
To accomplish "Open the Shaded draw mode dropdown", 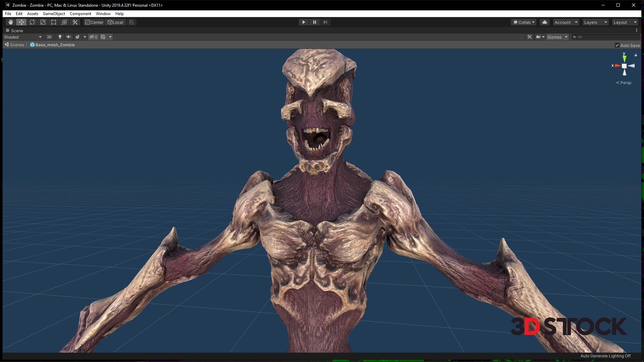I will (23, 37).
